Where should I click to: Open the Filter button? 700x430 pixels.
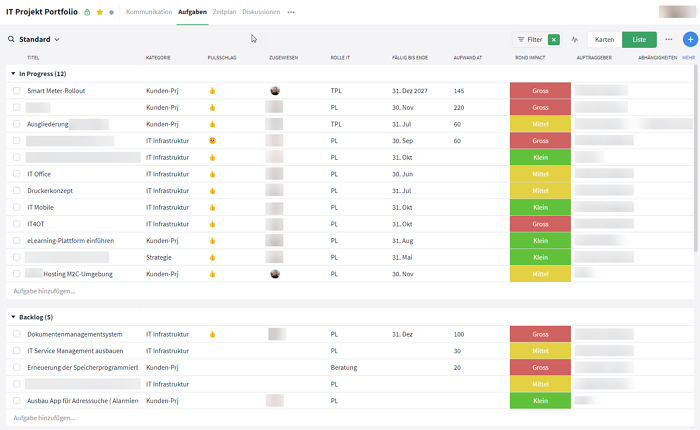point(530,40)
